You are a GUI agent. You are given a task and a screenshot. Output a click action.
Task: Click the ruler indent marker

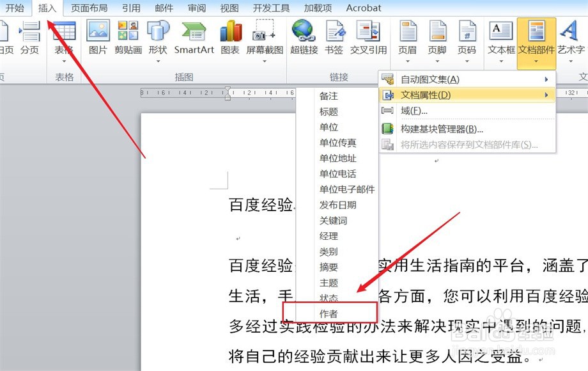point(228,93)
